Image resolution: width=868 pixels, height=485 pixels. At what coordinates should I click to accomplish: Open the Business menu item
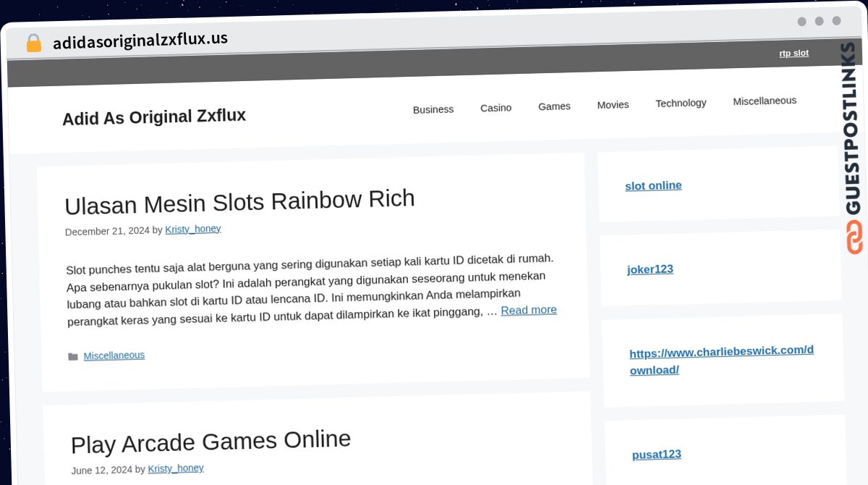point(433,109)
